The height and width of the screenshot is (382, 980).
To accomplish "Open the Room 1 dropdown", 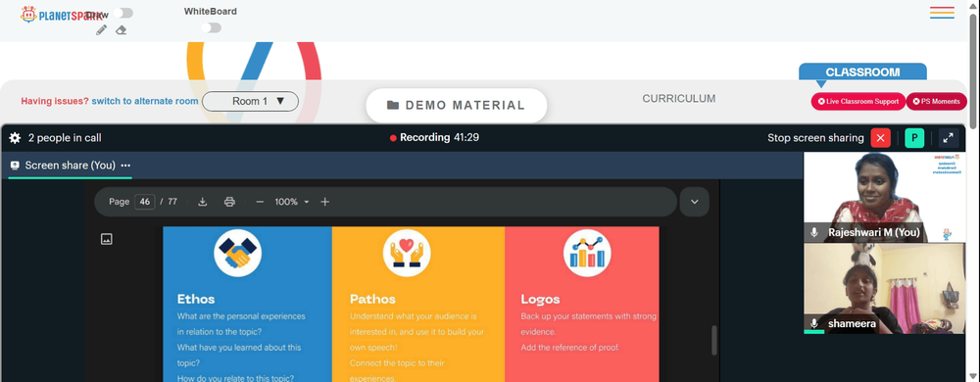I will [250, 101].
